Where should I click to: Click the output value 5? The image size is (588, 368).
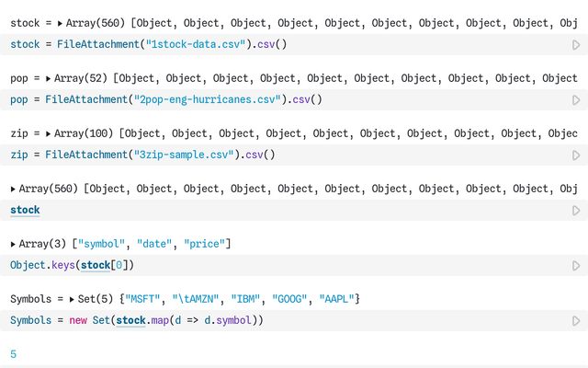click(14, 354)
